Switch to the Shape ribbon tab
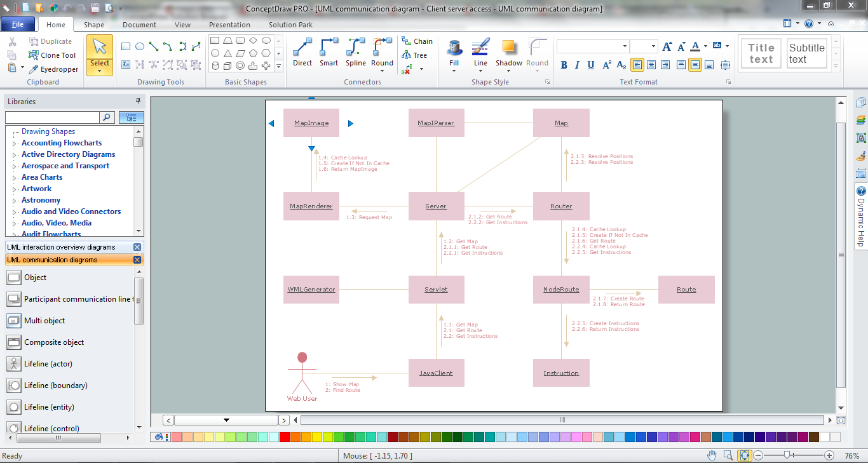 tap(93, 25)
